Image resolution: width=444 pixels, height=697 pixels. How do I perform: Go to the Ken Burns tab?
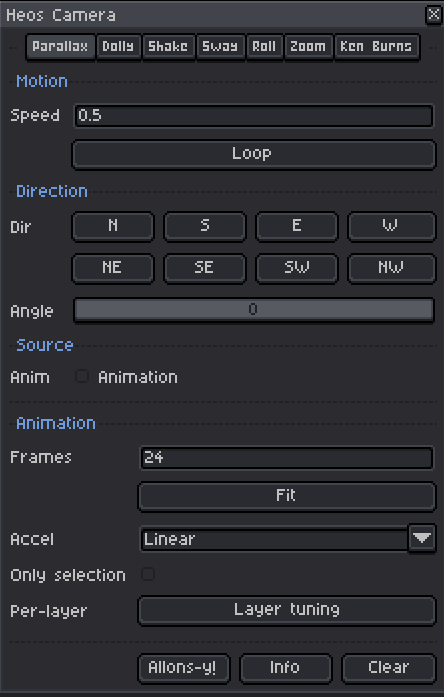click(x=376, y=46)
